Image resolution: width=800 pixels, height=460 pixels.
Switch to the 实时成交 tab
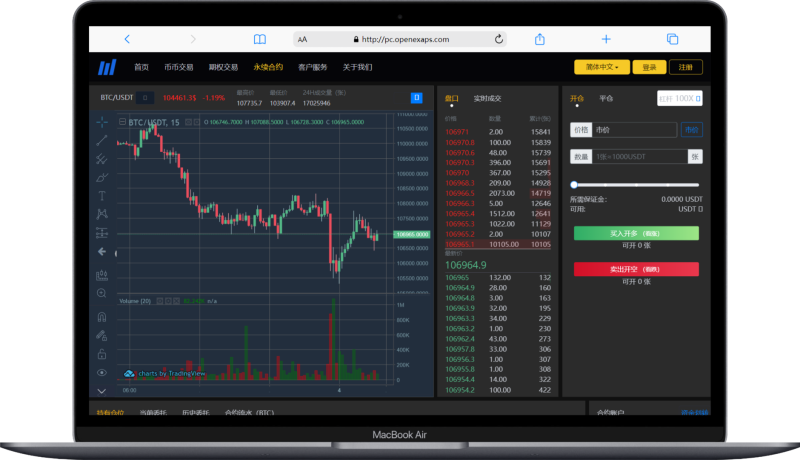[487, 98]
